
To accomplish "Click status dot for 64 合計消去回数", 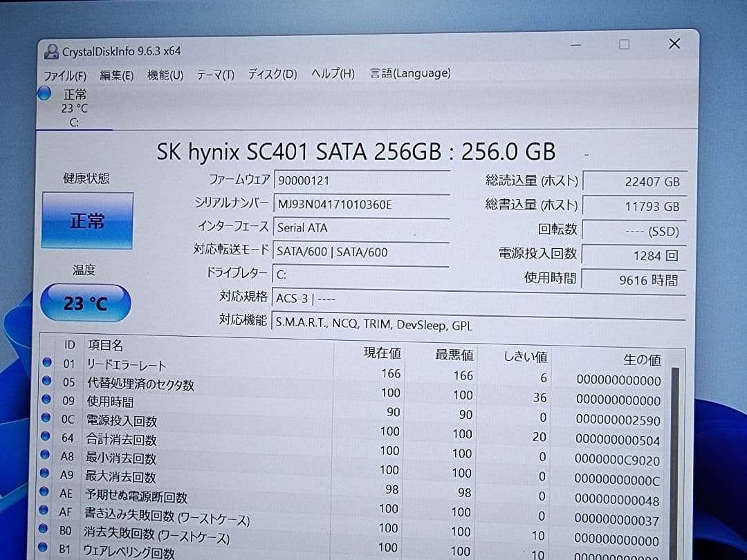I will coord(45,436).
